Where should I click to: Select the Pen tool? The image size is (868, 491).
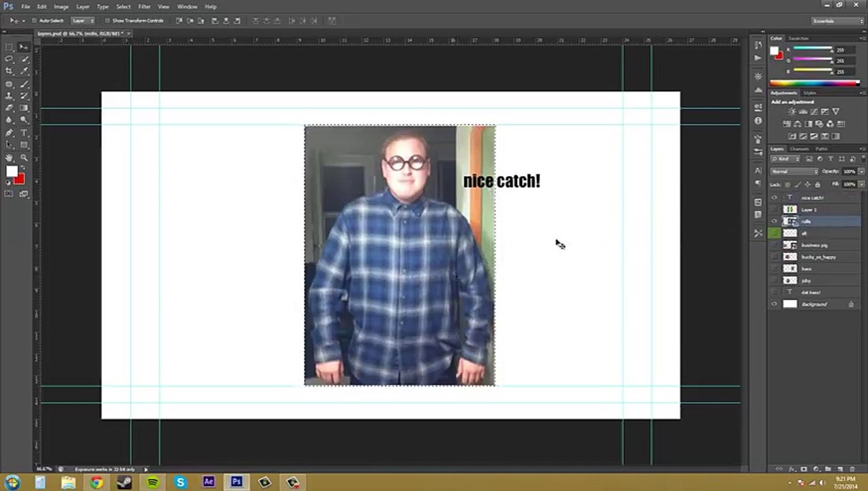coord(10,133)
